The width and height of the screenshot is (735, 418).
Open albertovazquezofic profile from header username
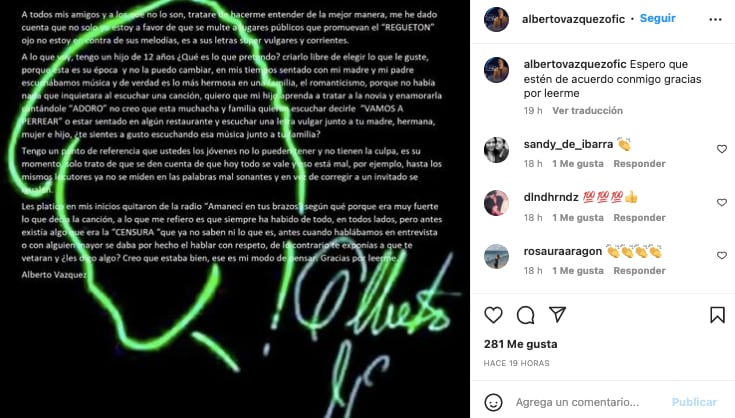573,19
